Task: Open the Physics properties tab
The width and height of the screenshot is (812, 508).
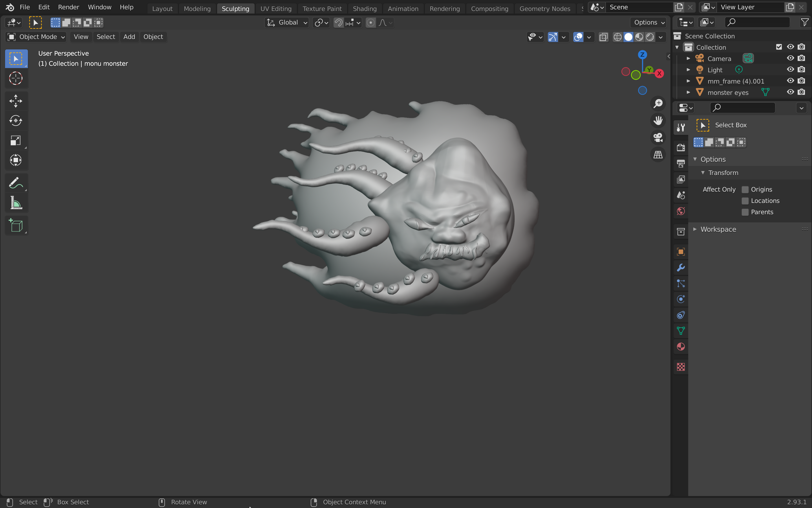Action: tap(681, 299)
